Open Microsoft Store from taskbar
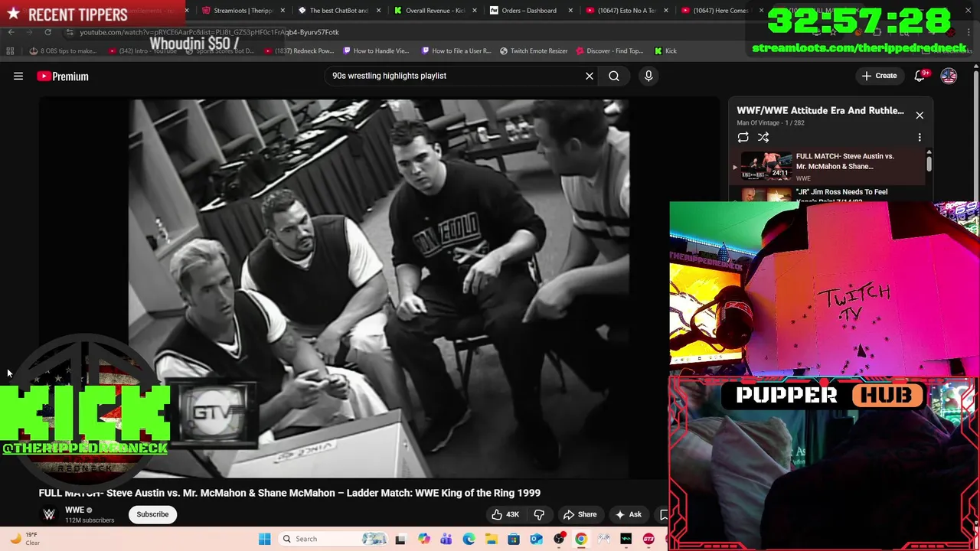This screenshot has width=980, height=551. click(x=514, y=539)
